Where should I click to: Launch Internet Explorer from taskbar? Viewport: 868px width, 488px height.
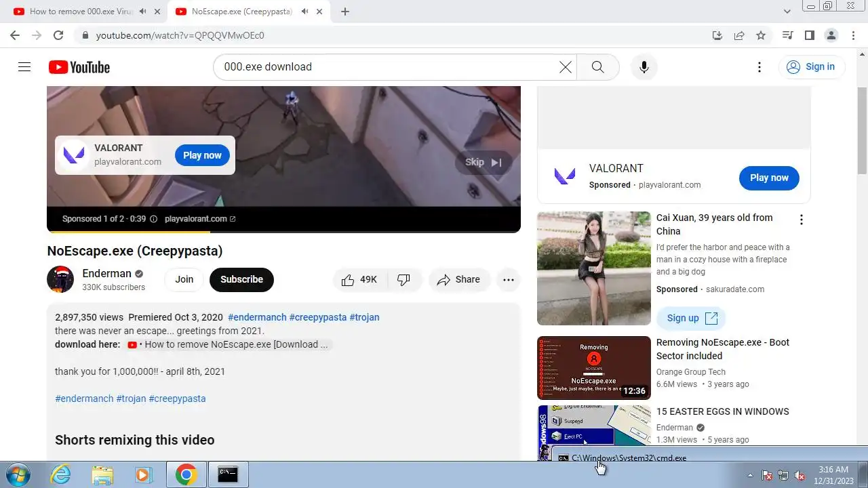(x=61, y=474)
